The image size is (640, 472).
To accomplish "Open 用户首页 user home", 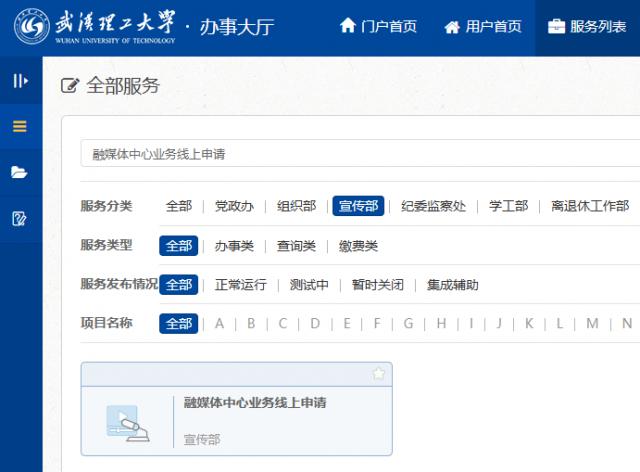I will [x=483, y=26].
